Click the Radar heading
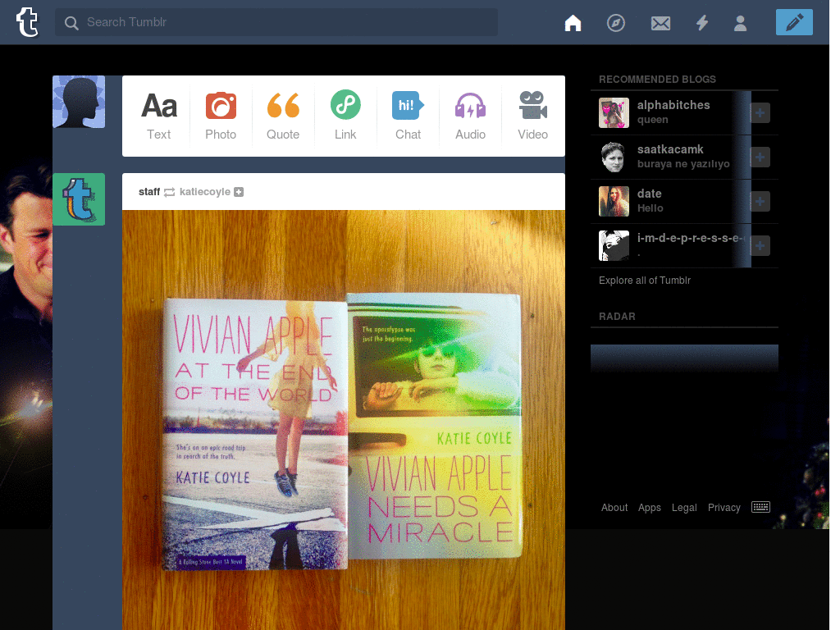 tap(617, 317)
